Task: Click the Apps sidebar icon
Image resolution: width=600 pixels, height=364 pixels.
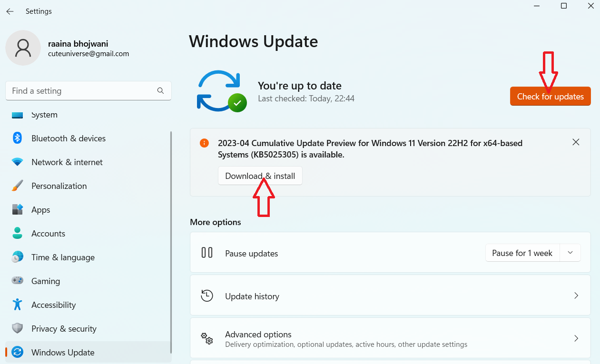Action: 18,209
